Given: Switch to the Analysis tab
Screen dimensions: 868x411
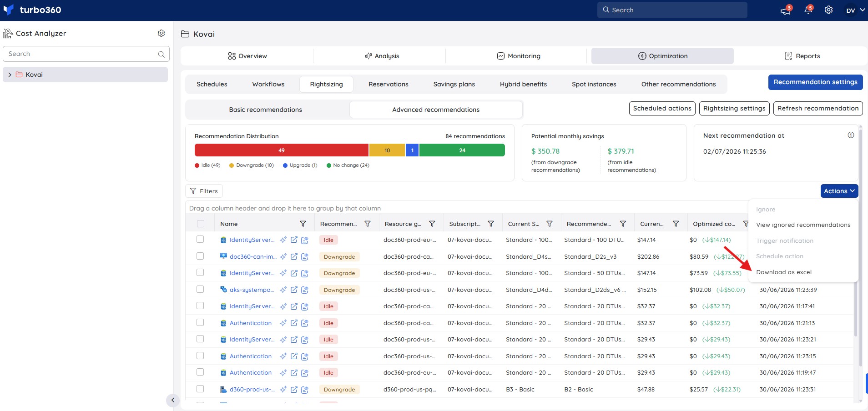Looking at the screenshot, I should coord(382,56).
